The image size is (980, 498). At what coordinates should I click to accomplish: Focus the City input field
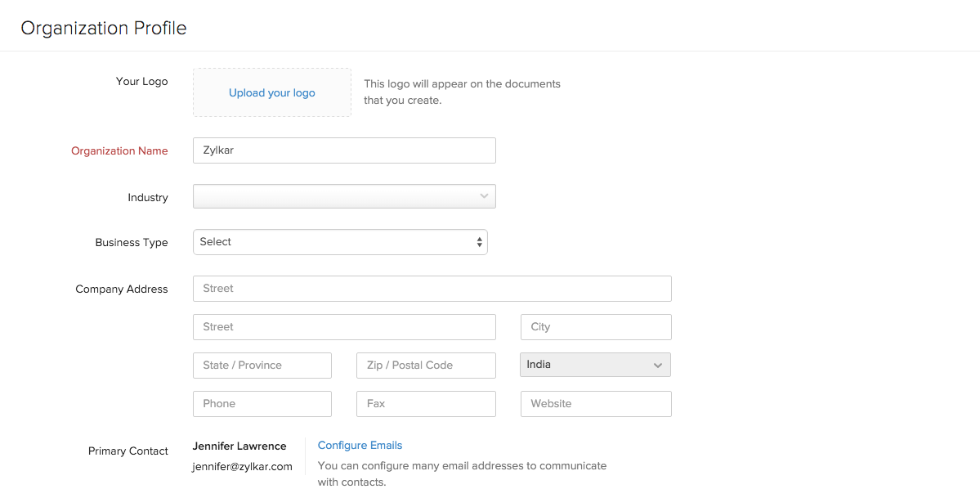coord(596,327)
